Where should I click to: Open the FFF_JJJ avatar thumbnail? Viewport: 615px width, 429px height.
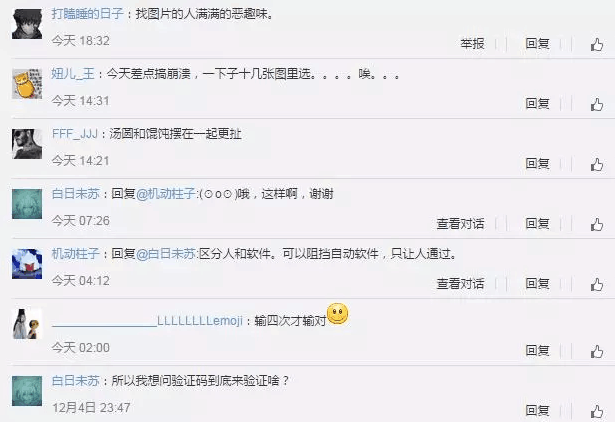pyautogui.click(x=27, y=144)
